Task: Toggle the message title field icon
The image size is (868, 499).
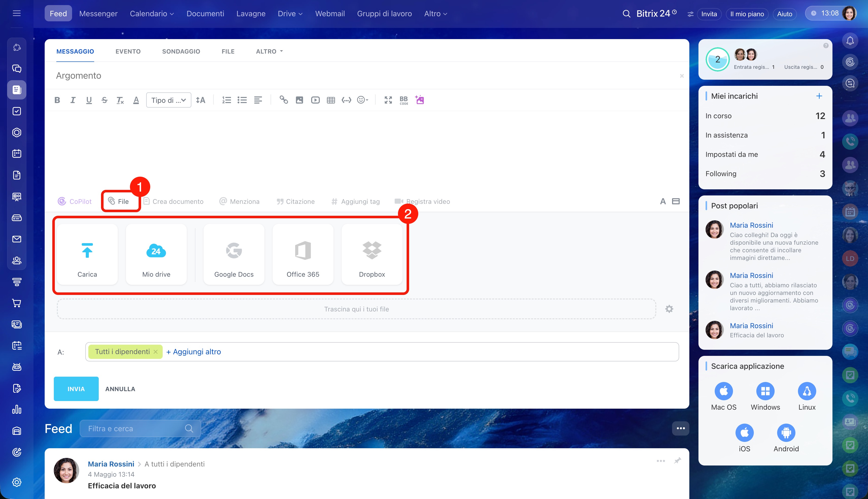Action: pos(675,202)
